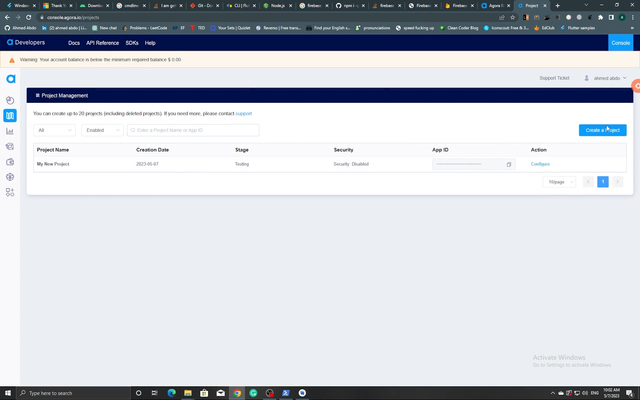Open the Mail app in the taskbar
The image size is (640, 400).
pos(220,393)
